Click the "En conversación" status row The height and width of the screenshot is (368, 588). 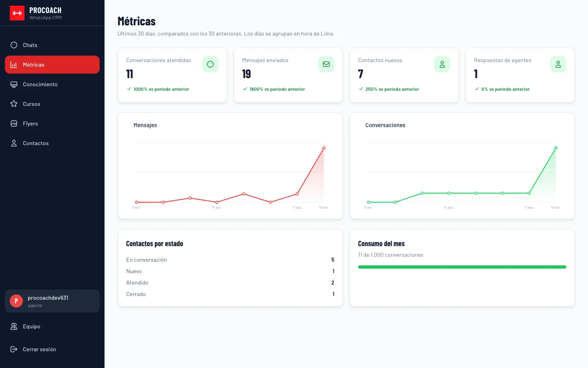(x=230, y=260)
